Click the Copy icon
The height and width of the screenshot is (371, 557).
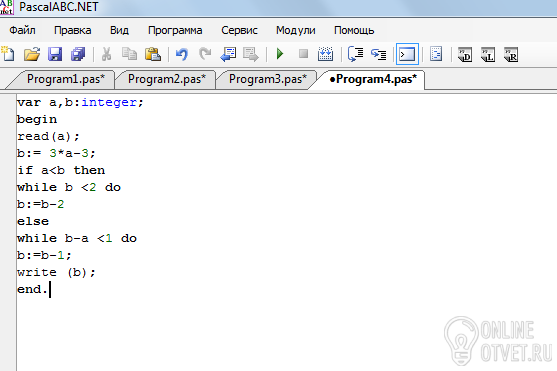pyautogui.click(x=129, y=54)
